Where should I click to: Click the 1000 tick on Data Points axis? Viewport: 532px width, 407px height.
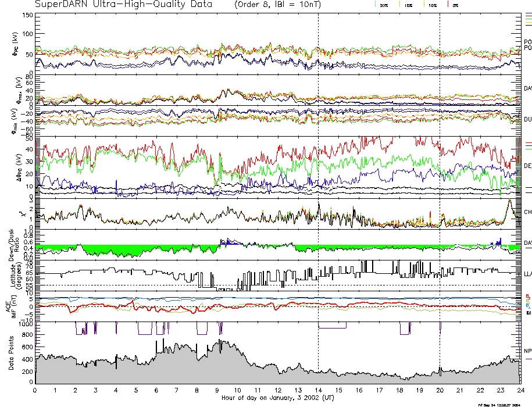click(x=26, y=323)
